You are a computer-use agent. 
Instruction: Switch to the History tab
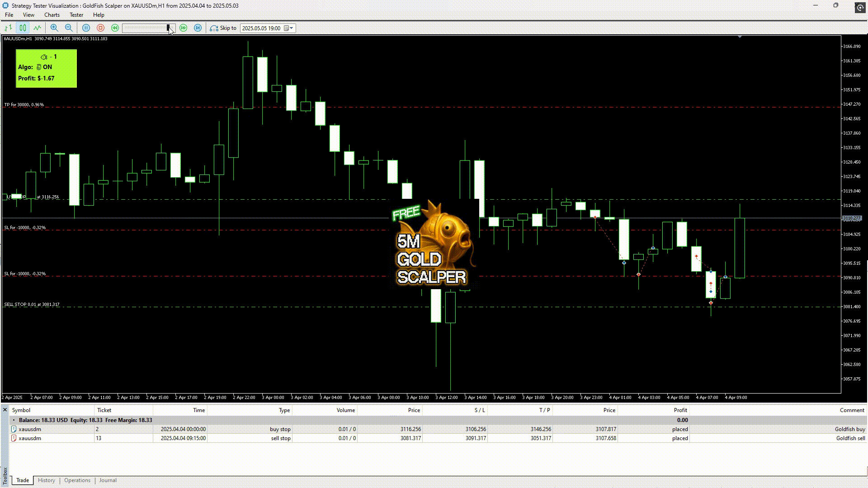tap(47, 480)
